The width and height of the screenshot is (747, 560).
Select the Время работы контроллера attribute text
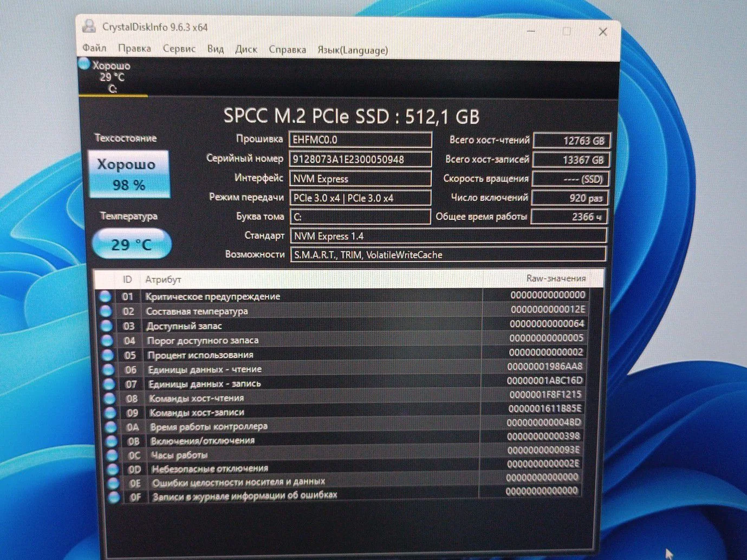(x=209, y=427)
